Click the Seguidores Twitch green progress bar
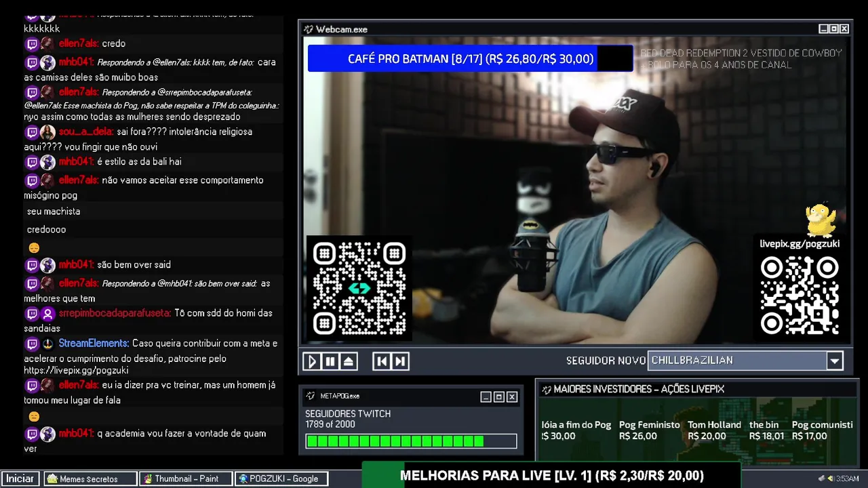 coord(411,441)
